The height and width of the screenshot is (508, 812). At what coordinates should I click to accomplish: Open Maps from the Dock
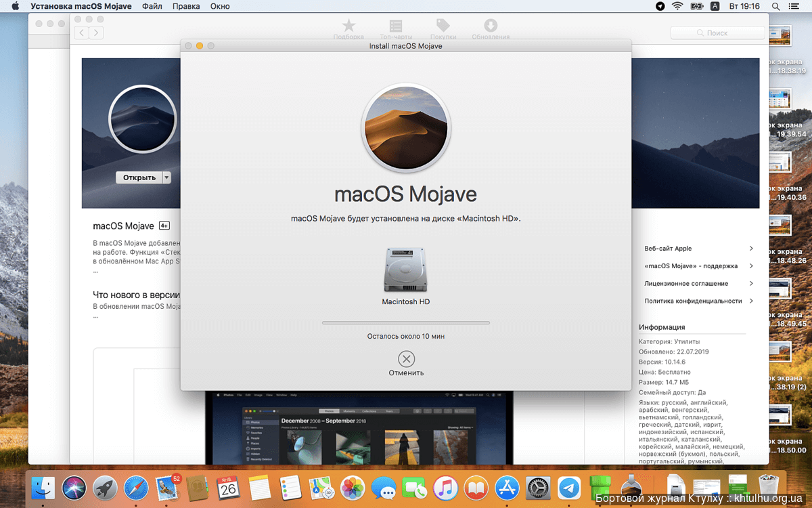(x=321, y=487)
